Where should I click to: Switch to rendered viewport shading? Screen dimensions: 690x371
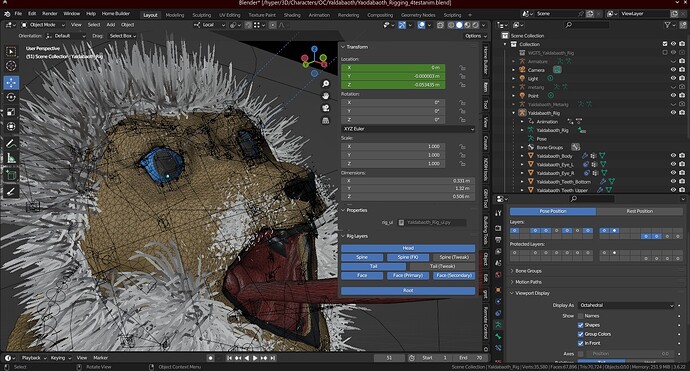[x=476, y=25]
